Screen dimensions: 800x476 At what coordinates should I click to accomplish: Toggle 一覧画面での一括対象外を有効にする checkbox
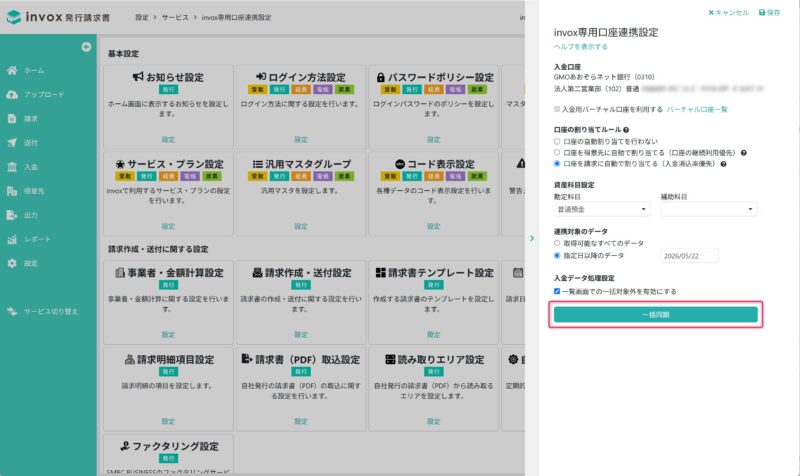pos(557,291)
